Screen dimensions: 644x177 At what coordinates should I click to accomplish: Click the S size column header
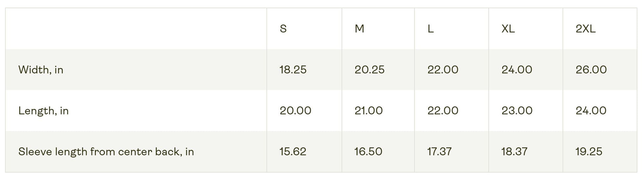coord(283,29)
